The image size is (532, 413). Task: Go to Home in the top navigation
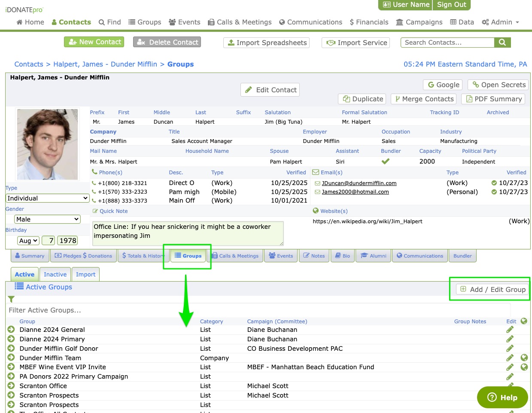point(30,22)
